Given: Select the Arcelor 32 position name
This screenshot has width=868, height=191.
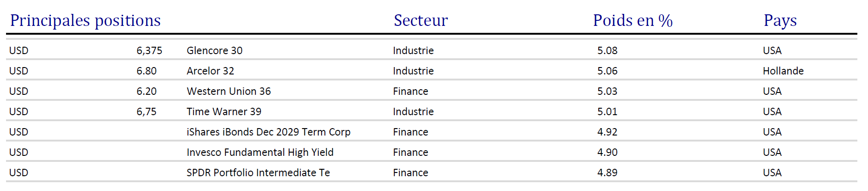Looking at the screenshot, I should [x=210, y=71].
